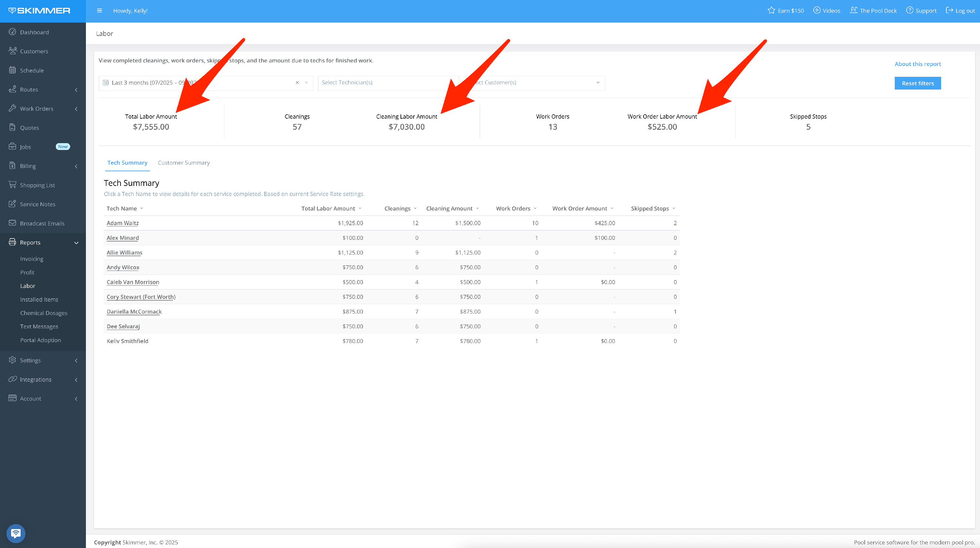Click the Earn $150 star icon

pyautogui.click(x=771, y=11)
